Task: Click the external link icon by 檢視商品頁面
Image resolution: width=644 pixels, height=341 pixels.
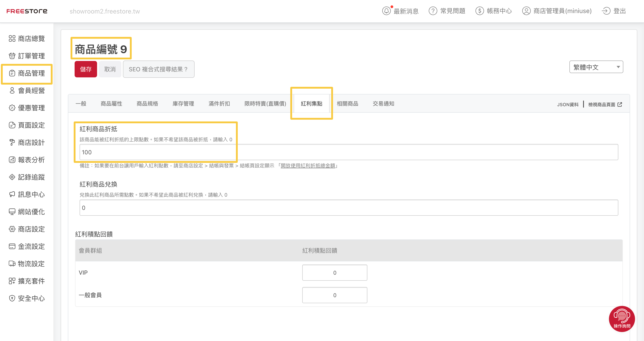Action: [x=620, y=105]
